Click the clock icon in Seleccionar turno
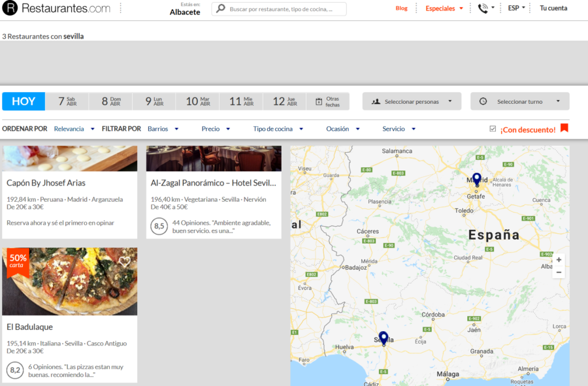The image size is (588, 386). point(483,101)
